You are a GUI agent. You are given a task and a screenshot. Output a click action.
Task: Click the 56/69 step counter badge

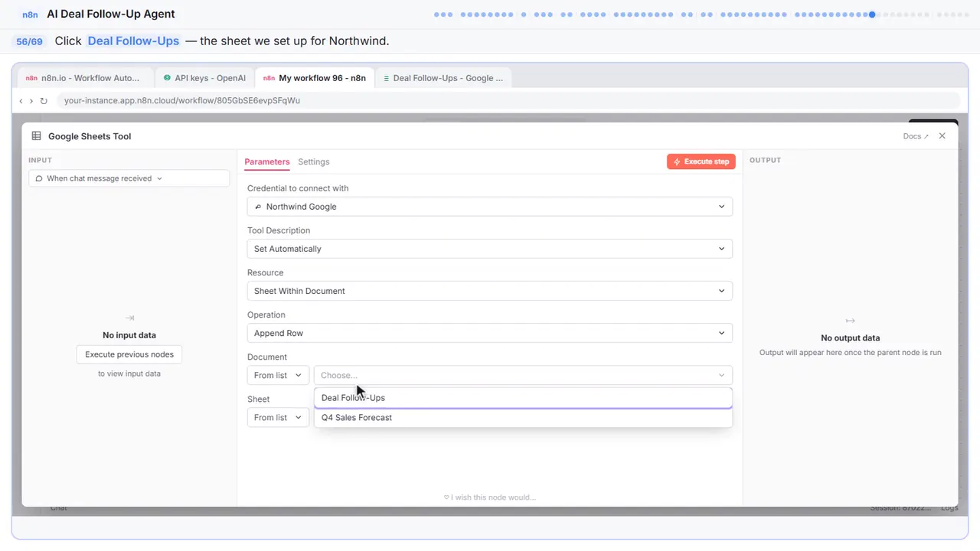(x=30, y=41)
